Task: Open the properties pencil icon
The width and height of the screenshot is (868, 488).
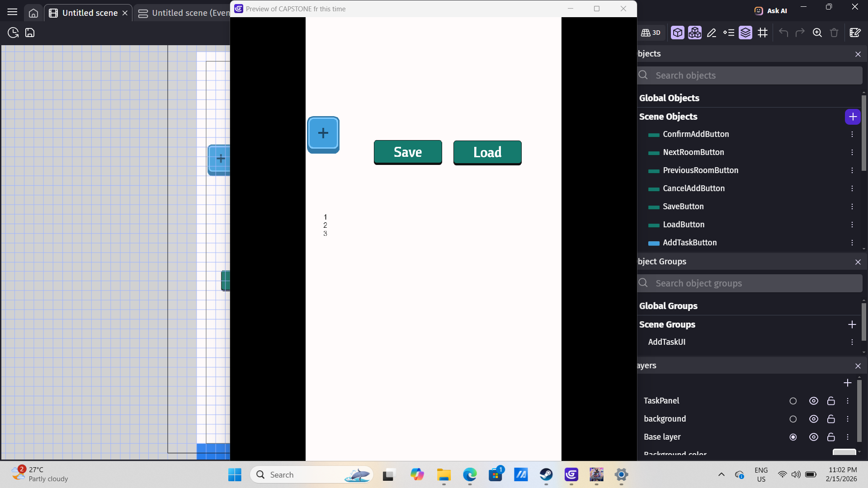Action: point(712,33)
